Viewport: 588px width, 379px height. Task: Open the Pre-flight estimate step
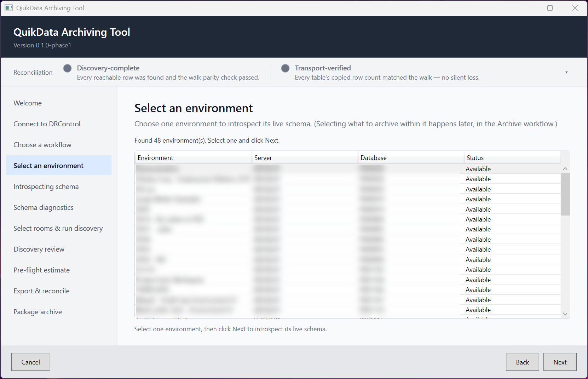[x=59, y=270]
